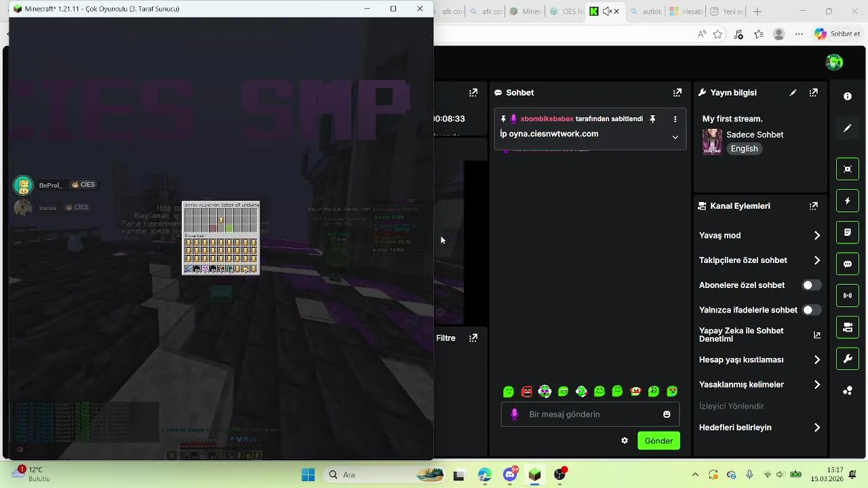This screenshot has width=868, height=488.
Task: Toggle Yalnızca ifadelerle sohbet
Action: [x=812, y=310]
